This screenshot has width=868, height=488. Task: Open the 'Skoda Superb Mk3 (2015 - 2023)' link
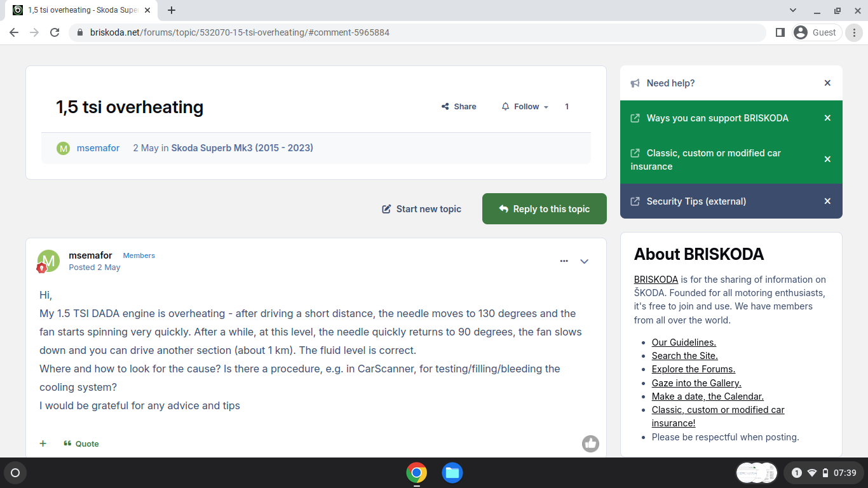pos(242,148)
